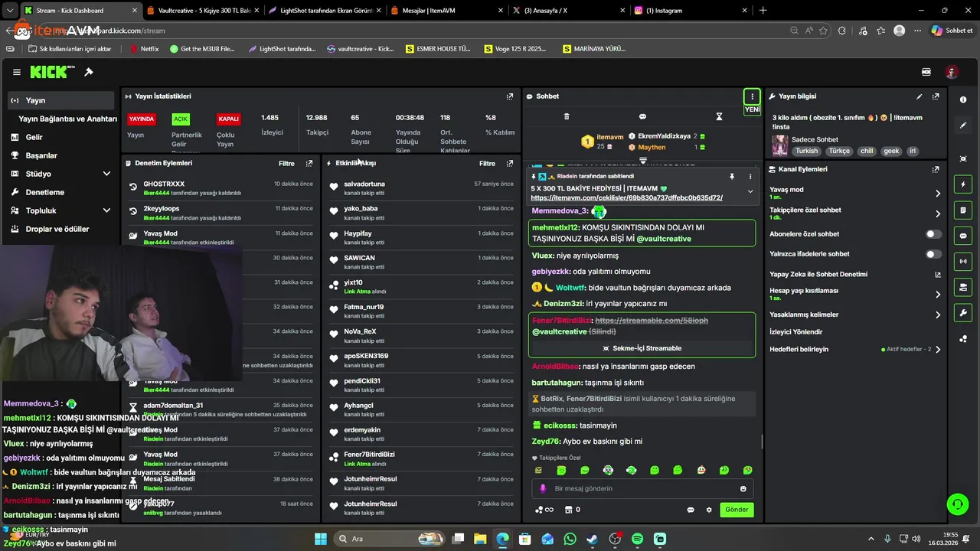
Task: Pop out the Etkinlik Akışı panel
Action: pos(510,163)
